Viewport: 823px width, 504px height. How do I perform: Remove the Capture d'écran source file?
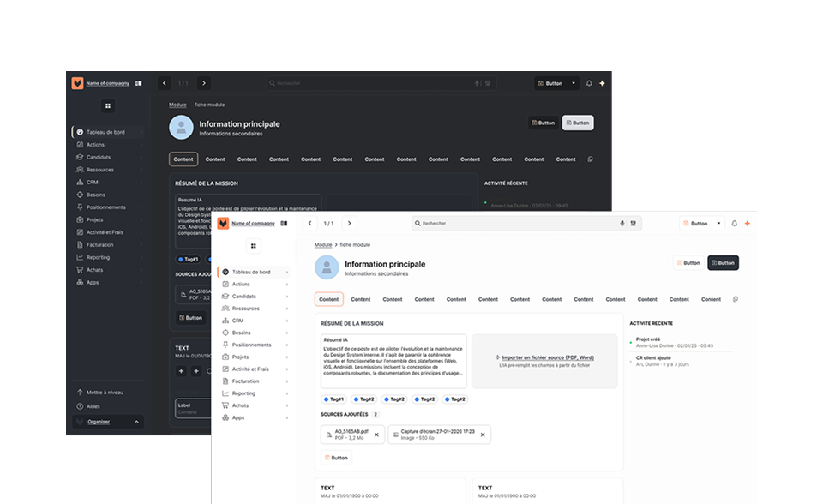click(x=483, y=435)
